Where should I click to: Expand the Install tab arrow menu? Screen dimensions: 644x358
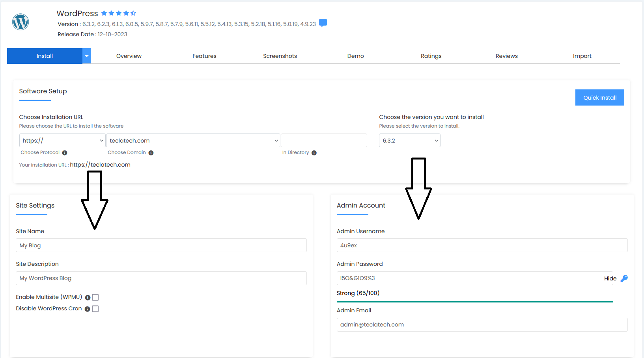point(87,56)
